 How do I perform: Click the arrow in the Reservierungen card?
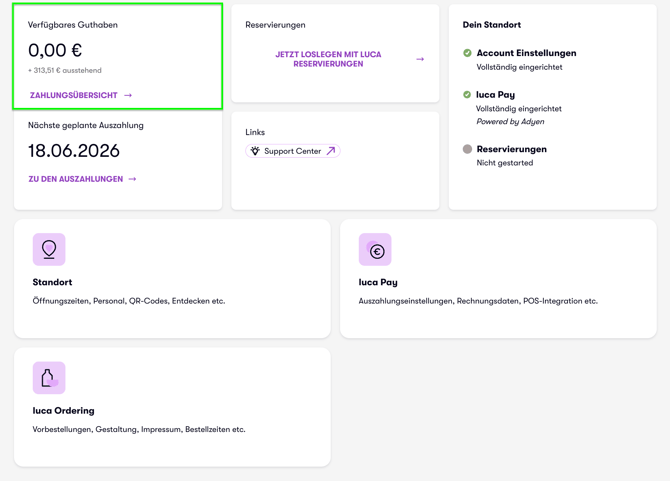click(x=420, y=59)
